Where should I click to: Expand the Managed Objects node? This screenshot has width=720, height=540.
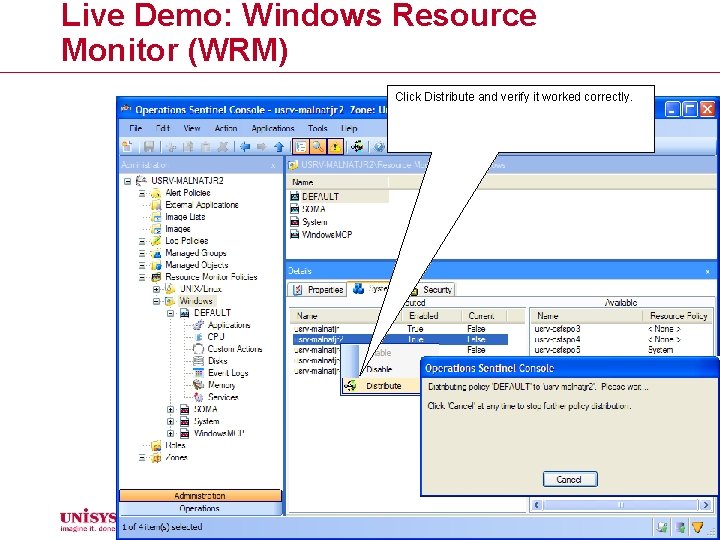(x=142, y=265)
